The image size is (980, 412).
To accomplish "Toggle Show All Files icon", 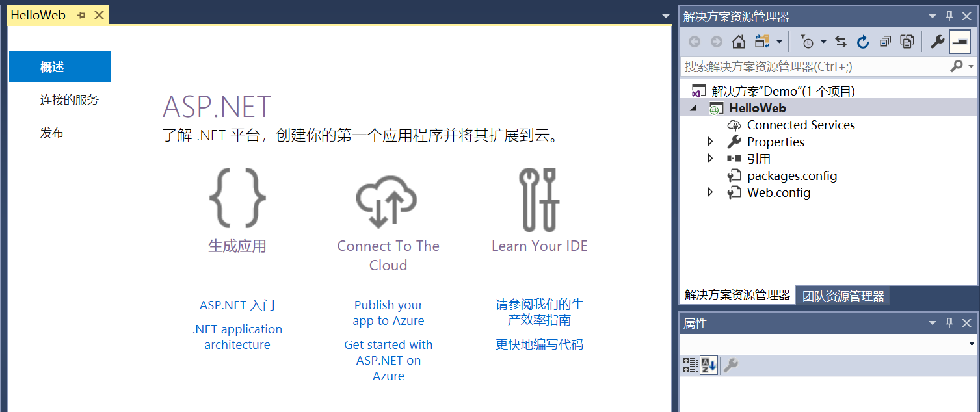I will [x=907, y=42].
